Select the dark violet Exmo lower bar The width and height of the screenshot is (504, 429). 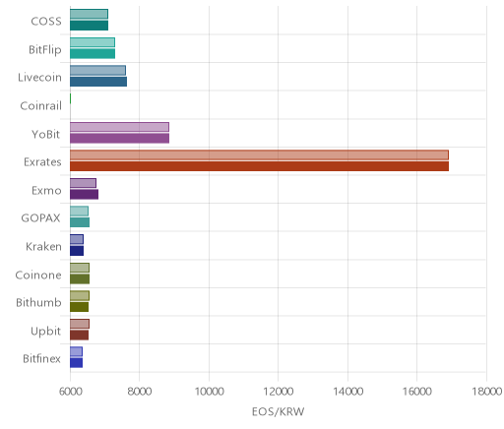(84, 195)
